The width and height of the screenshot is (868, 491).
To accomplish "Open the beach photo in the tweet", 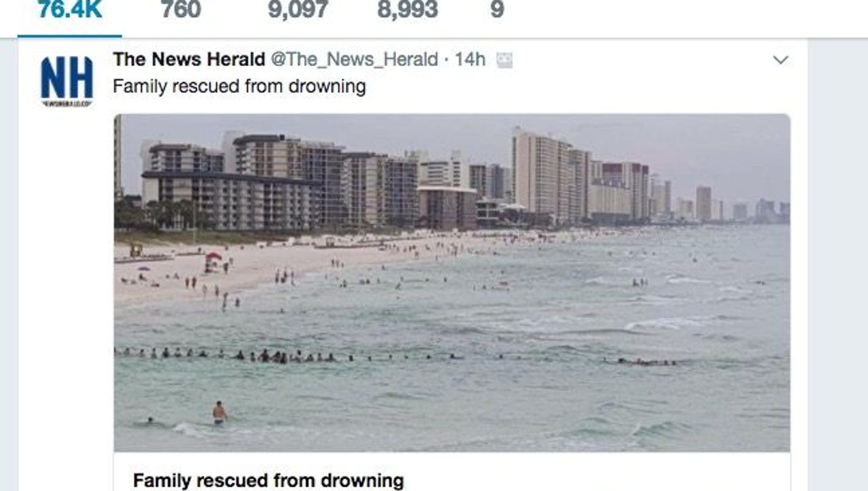I will (452, 282).
